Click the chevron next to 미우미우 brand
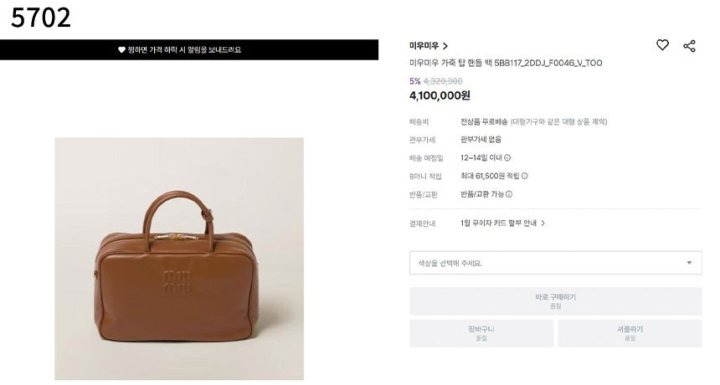Viewport: 720px width, 385px height. (x=445, y=45)
